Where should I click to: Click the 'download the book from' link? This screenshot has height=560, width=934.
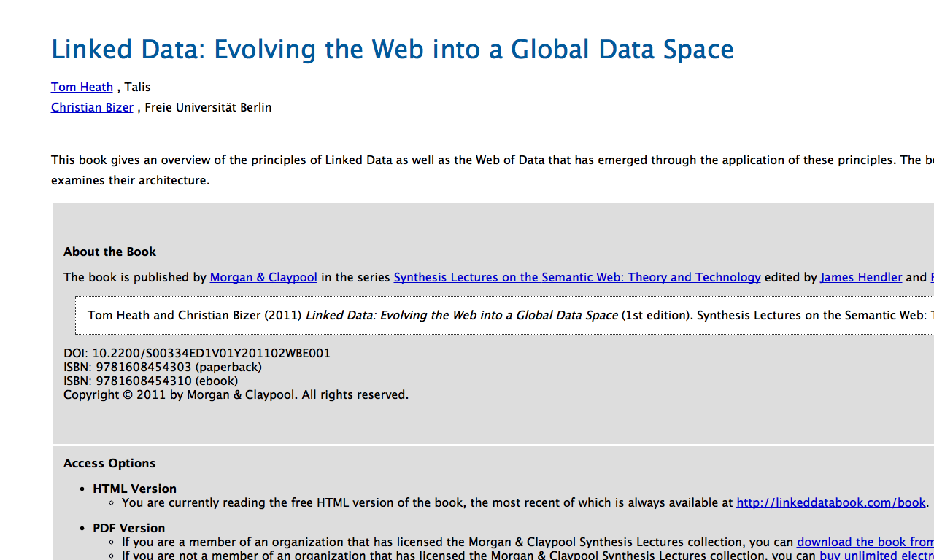(865, 542)
